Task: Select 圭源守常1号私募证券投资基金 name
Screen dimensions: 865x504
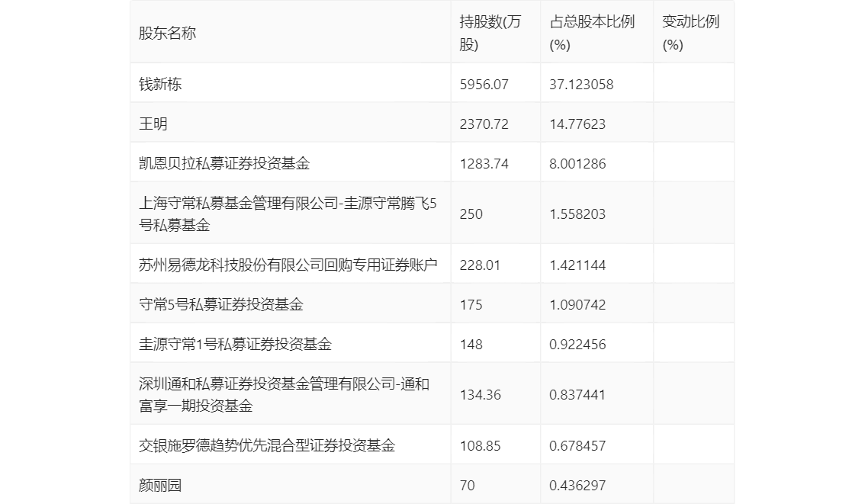Action: (x=235, y=344)
